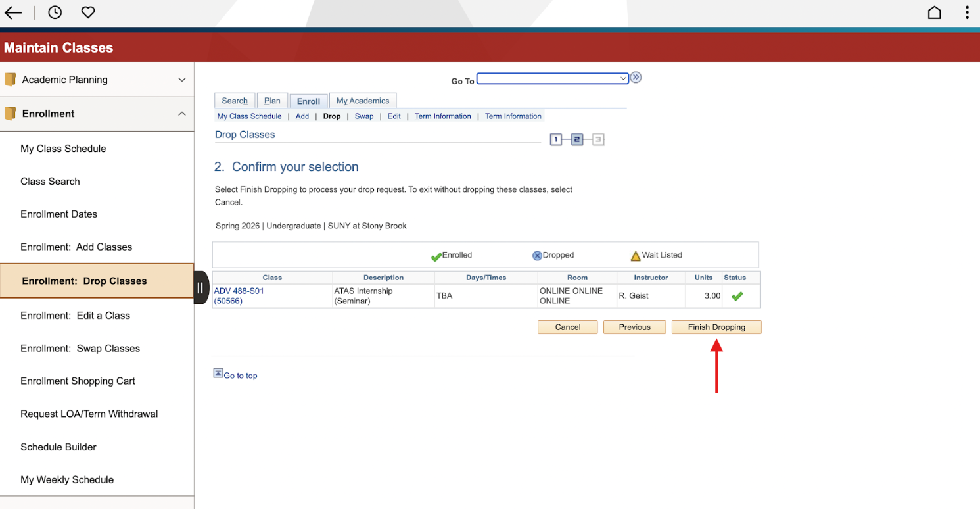
Task: Select the Enroll tab
Action: click(x=308, y=101)
